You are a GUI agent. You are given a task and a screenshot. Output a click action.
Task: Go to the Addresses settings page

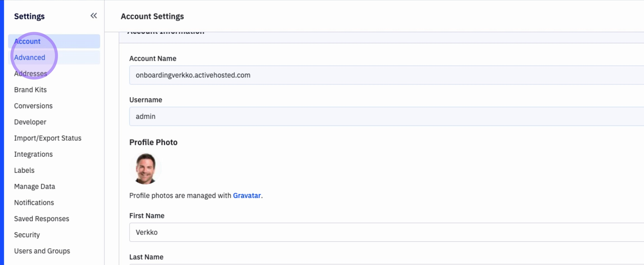point(30,74)
